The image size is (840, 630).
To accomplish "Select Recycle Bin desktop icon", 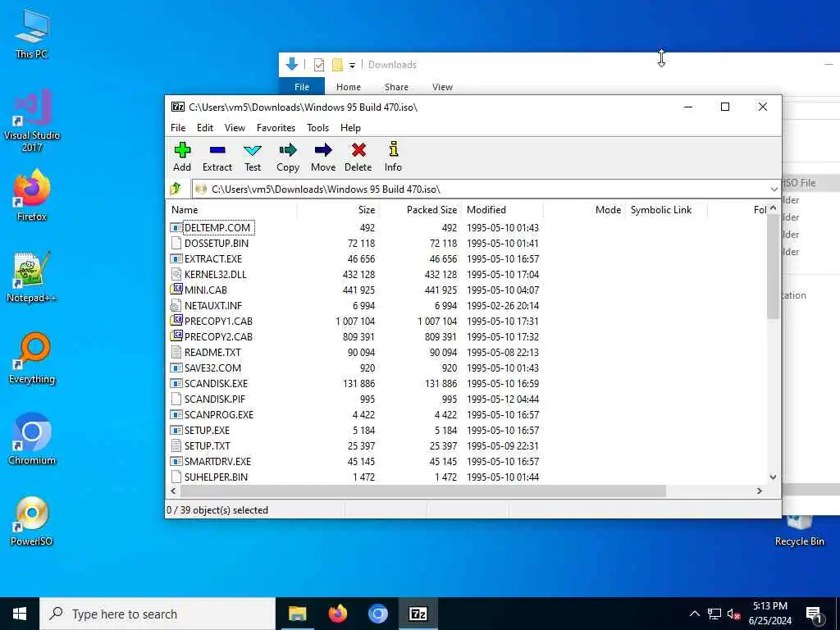I will click(x=799, y=531).
